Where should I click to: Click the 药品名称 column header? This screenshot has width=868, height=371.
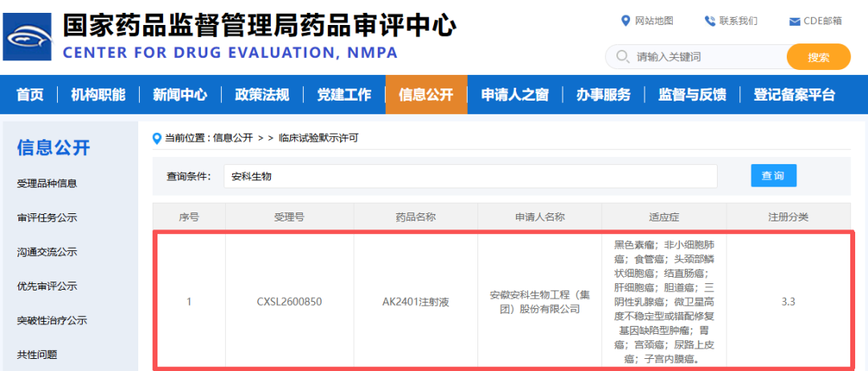coord(416,216)
